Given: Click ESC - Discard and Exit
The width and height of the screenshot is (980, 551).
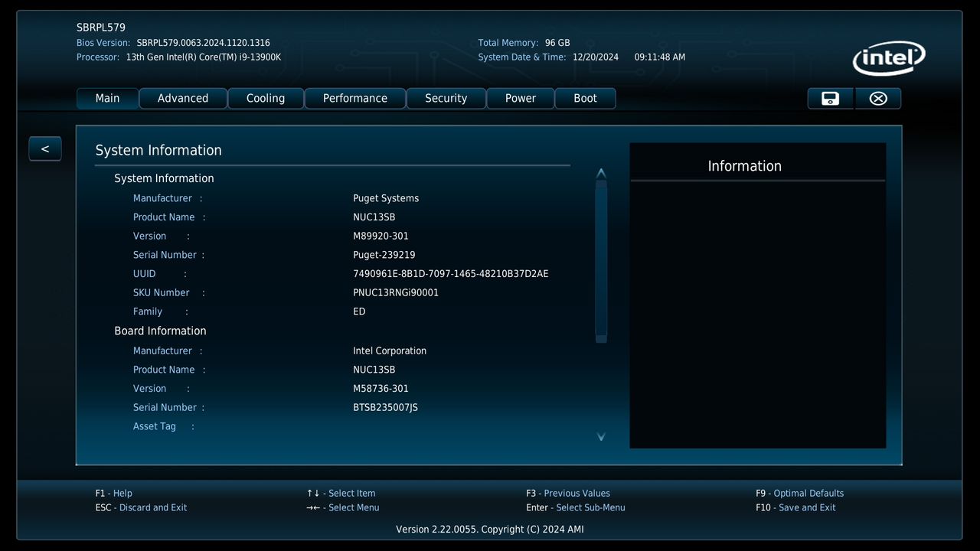Looking at the screenshot, I should [x=141, y=508].
